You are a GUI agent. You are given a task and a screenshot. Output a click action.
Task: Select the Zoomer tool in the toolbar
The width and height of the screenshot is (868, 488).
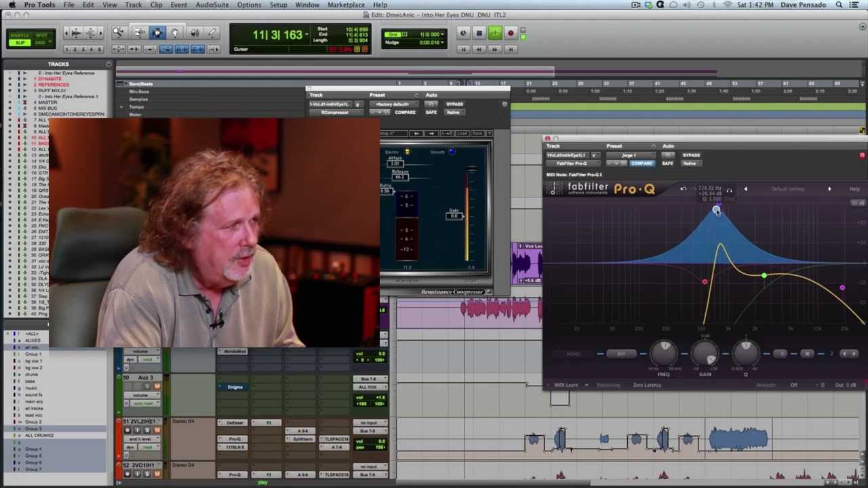tap(118, 33)
